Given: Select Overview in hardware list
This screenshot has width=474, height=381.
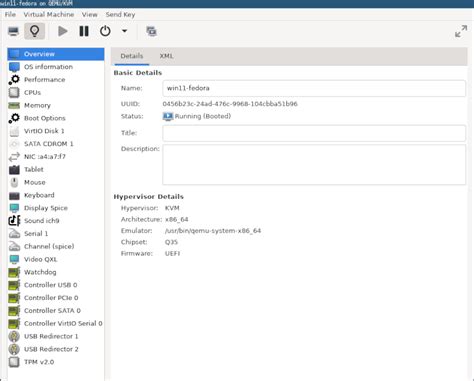Looking at the screenshot, I should coord(56,54).
